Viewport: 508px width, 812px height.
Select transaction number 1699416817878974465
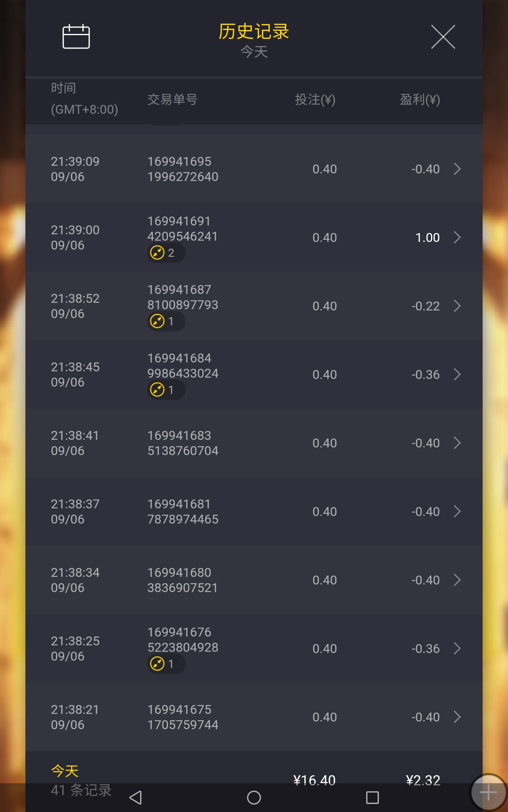[x=183, y=511]
